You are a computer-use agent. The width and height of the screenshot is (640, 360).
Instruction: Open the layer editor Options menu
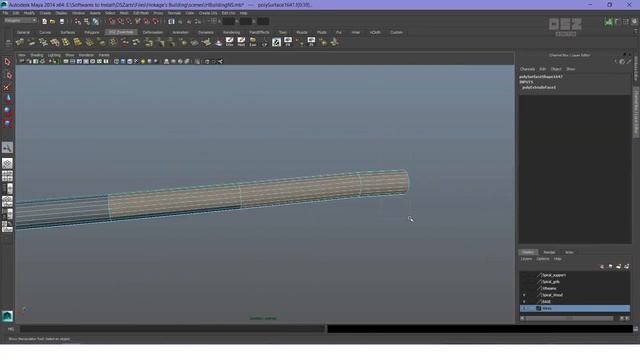click(x=542, y=259)
